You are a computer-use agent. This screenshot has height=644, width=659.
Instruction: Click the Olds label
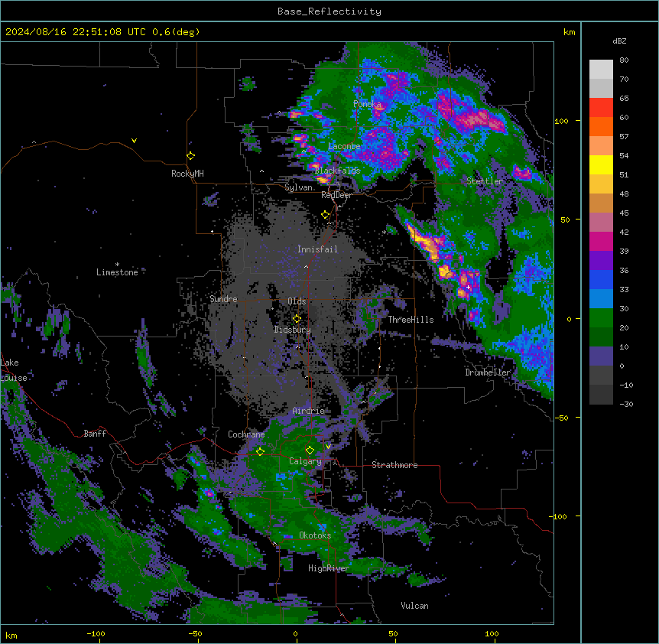tap(297, 301)
